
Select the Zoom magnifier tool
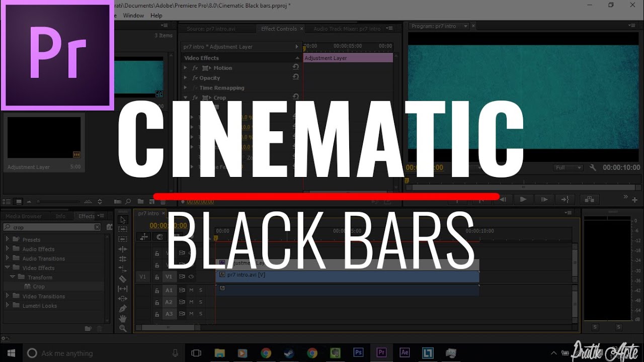pos(123,328)
